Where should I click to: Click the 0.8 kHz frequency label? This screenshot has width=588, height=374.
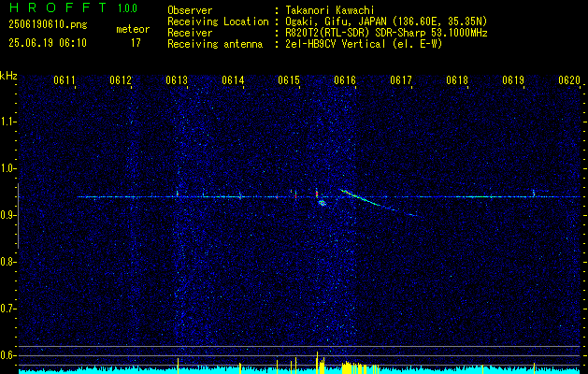(7, 262)
